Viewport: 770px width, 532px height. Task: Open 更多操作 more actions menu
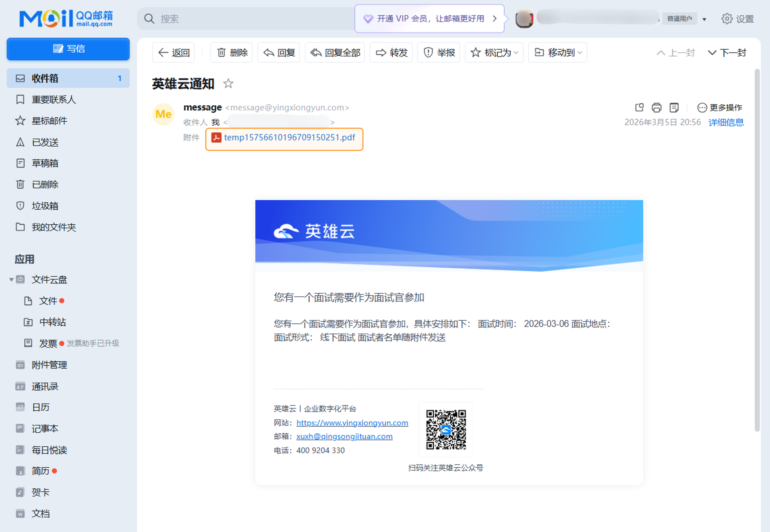pyautogui.click(x=720, y=108)
